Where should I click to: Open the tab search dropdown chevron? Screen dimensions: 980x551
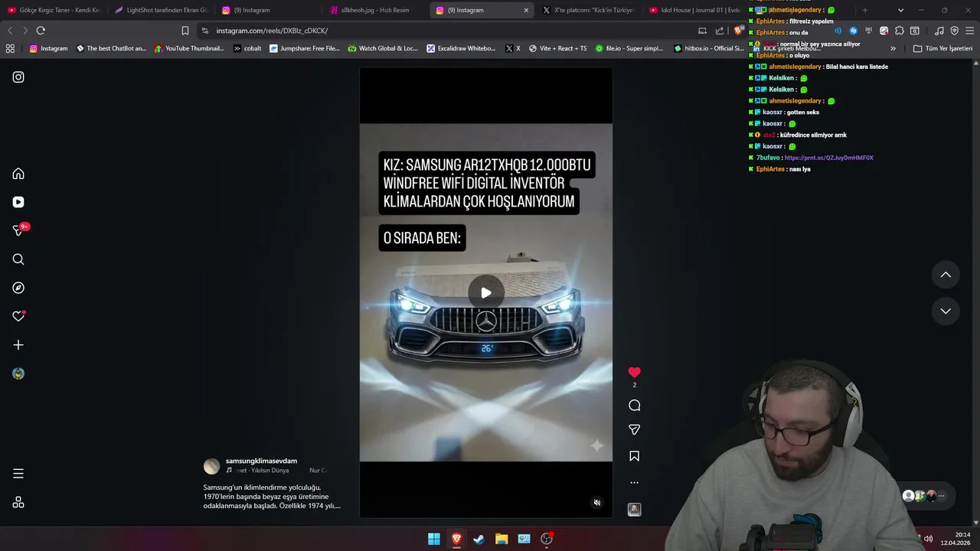pos(900,10)
